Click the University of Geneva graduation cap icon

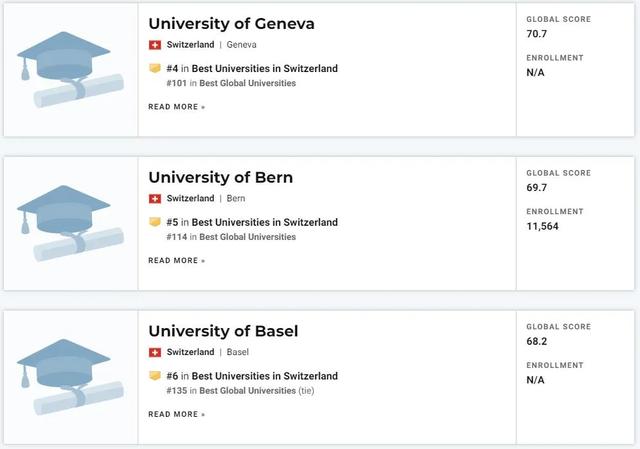(70, 70)
